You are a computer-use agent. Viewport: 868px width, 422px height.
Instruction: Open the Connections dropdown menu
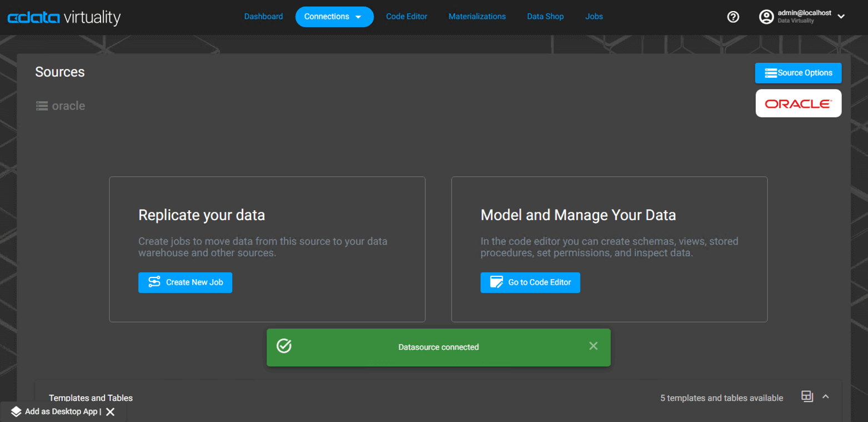coord(334,17)
